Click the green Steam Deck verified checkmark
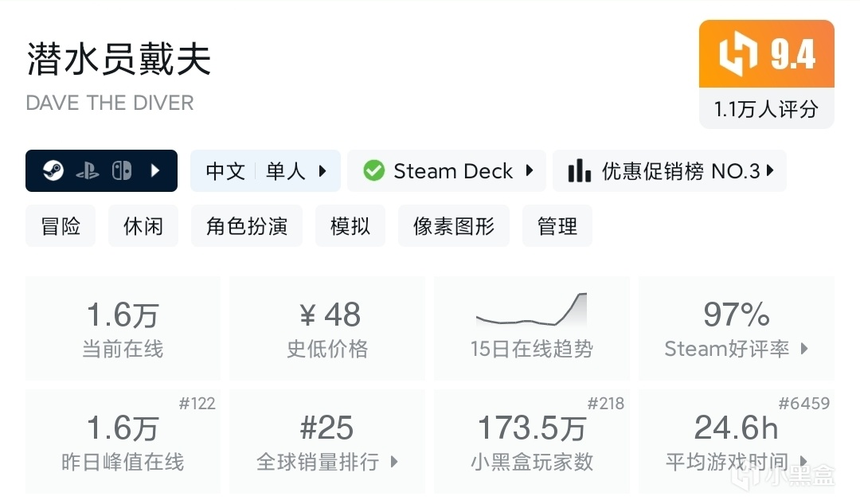The image size is (860, 504). click(x=373, y=171)
